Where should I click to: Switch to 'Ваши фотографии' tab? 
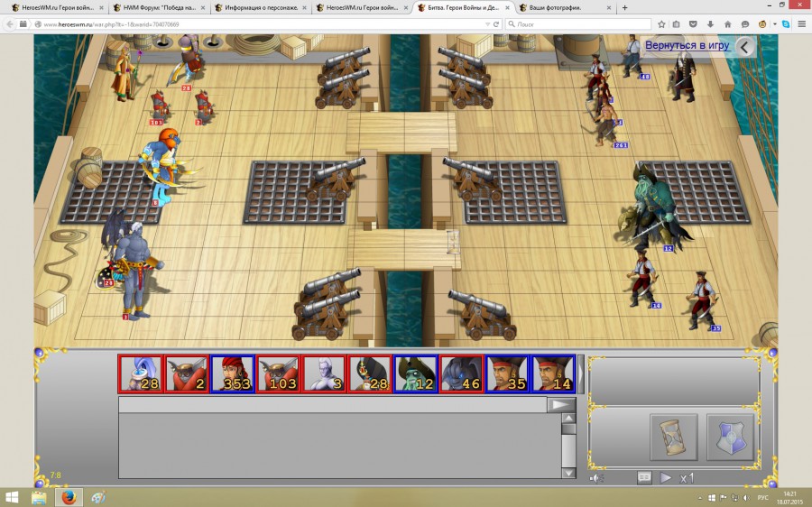(566, 8)
